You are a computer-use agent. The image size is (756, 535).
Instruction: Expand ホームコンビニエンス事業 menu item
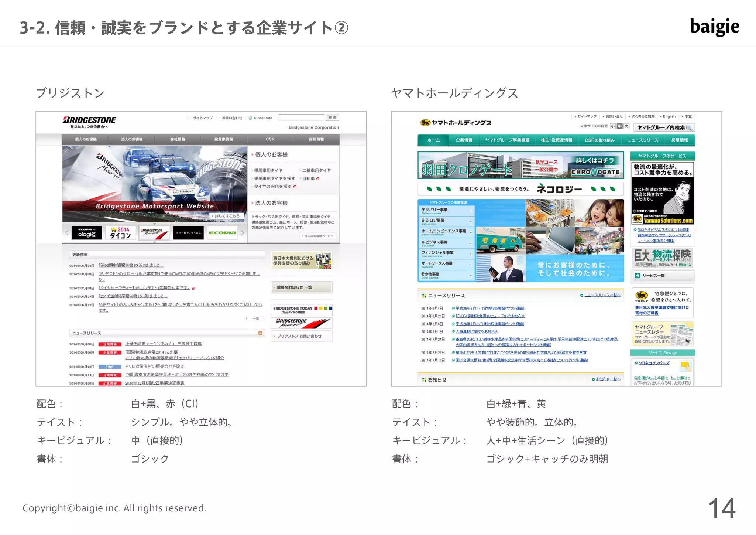[x=446, y=232]
